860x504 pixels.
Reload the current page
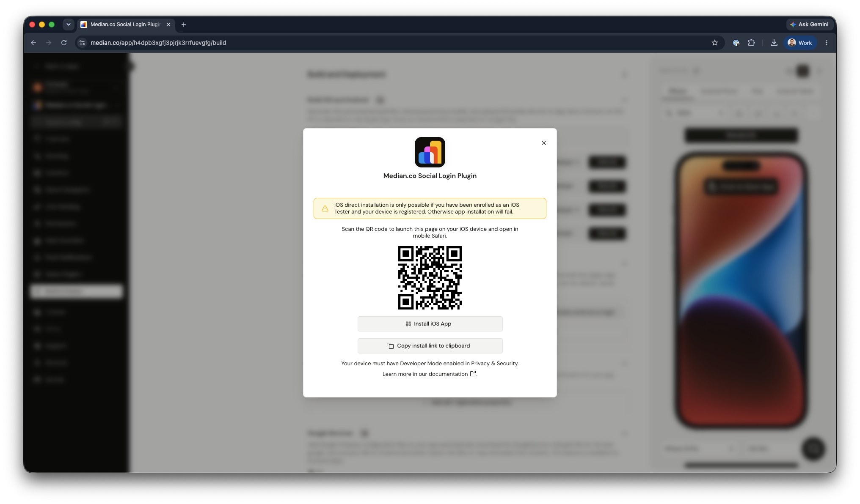(64, 43)
